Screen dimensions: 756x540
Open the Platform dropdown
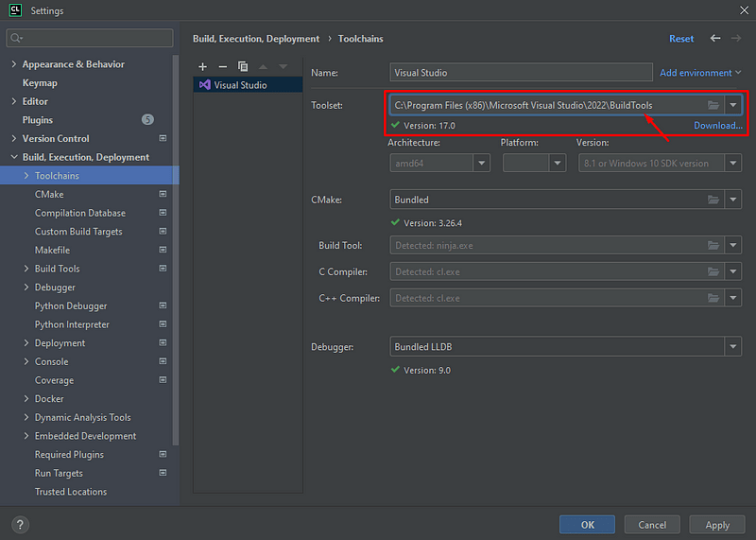[557, 163]
